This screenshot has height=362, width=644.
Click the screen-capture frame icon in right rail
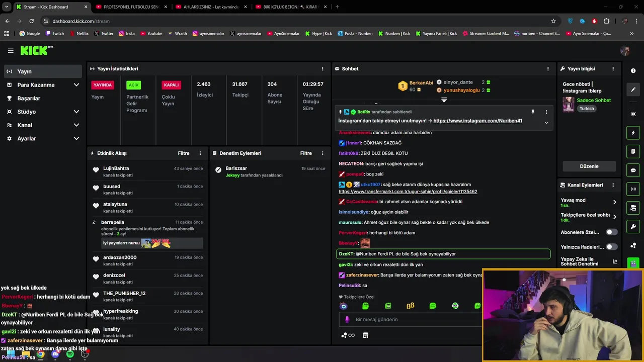point(633,114)
